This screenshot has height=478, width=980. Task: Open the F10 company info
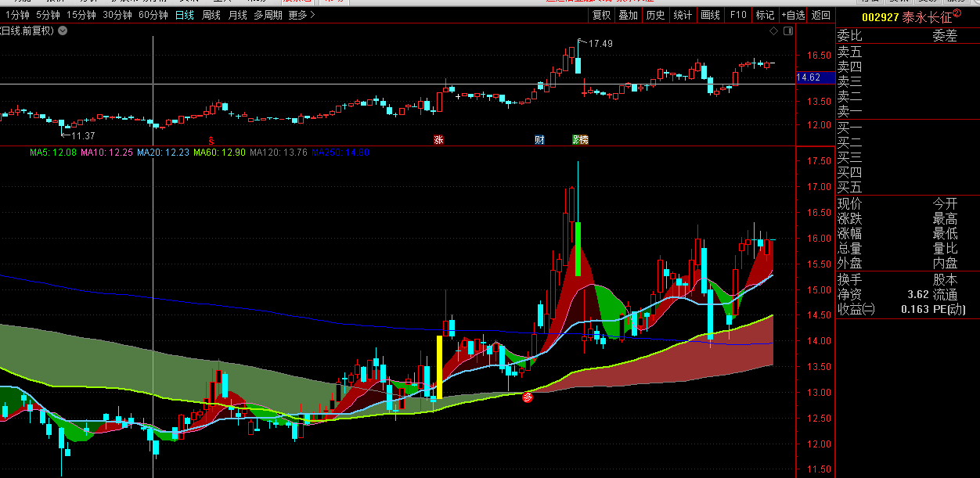coord(737,15)
